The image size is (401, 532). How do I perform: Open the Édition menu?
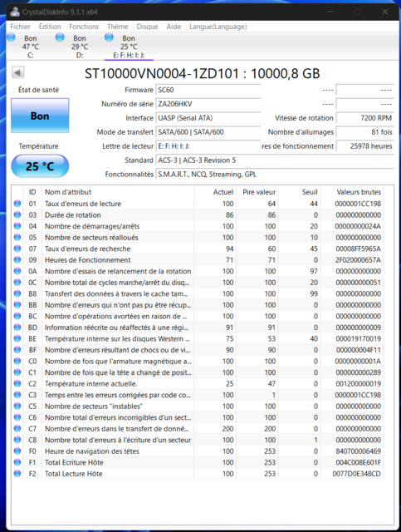(50, 27)
